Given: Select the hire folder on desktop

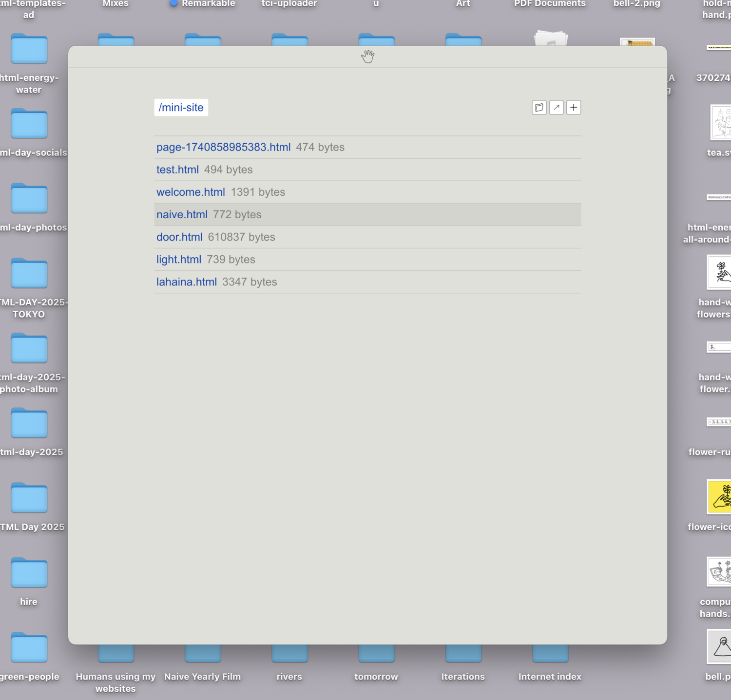Looking at the screenshot, I should coord(29,573).
